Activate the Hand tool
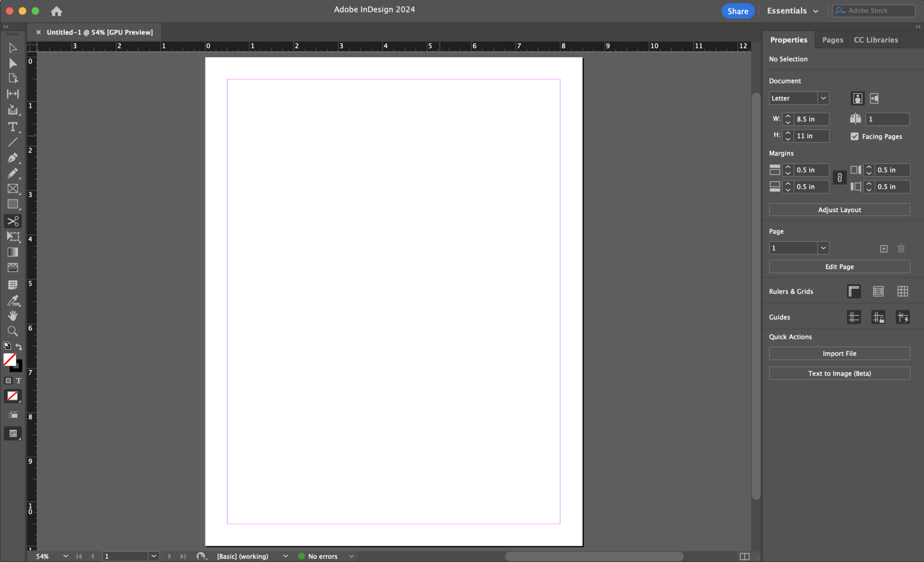Image resolution: width=924 pixels, height=562 pixels. tap(13, 316)
